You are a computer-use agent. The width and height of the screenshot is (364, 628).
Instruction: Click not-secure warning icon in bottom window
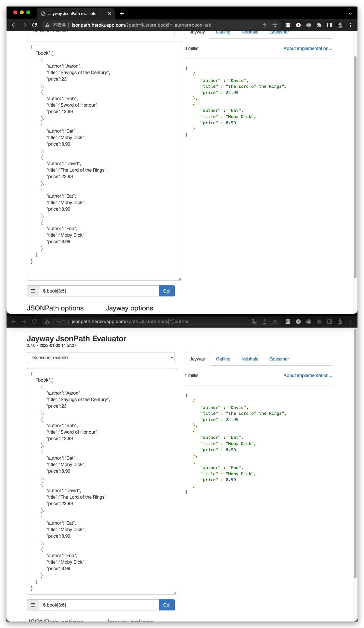[47, 321]
